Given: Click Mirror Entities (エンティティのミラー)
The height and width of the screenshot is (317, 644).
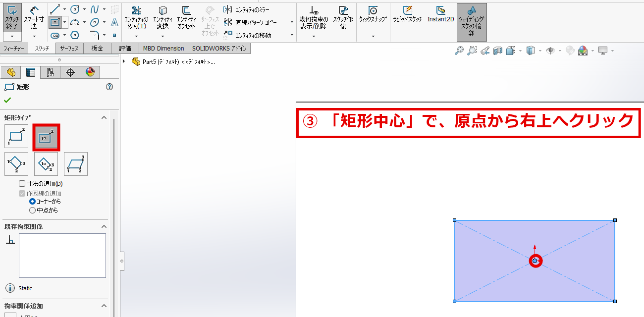Looking at the screenshot, I should click(247, 9).
